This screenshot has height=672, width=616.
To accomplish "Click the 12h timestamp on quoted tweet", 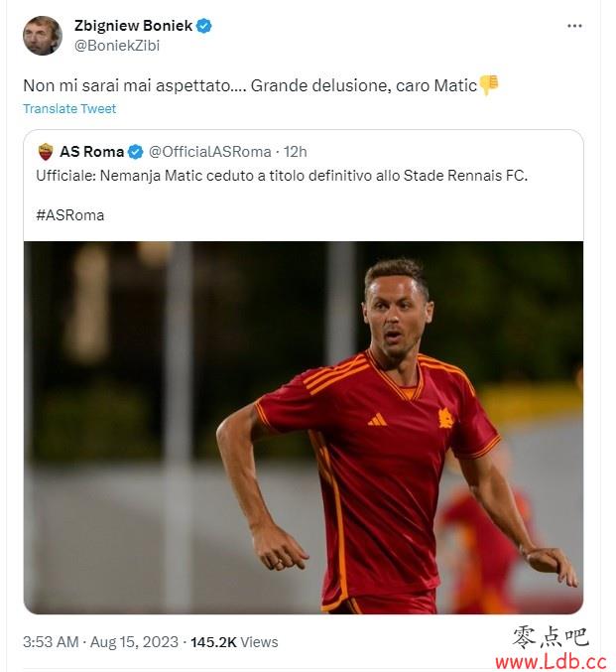I will click(296, 152).
